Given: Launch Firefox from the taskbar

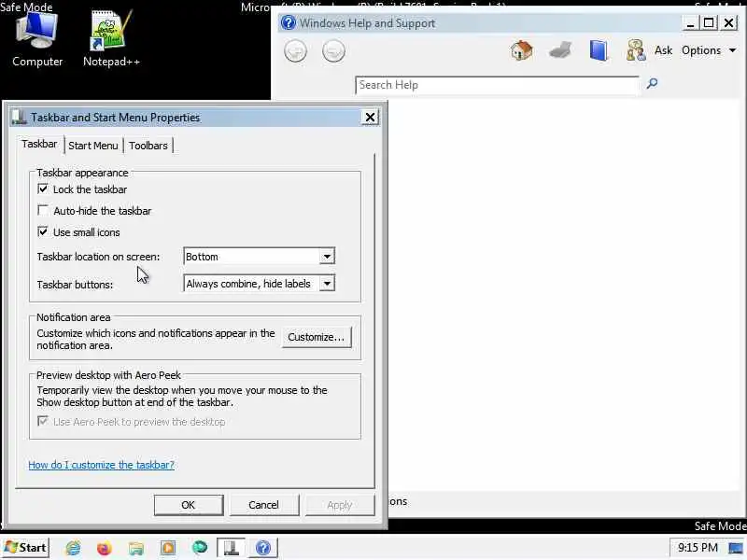Looking at the screenshot, I should 105,548.
